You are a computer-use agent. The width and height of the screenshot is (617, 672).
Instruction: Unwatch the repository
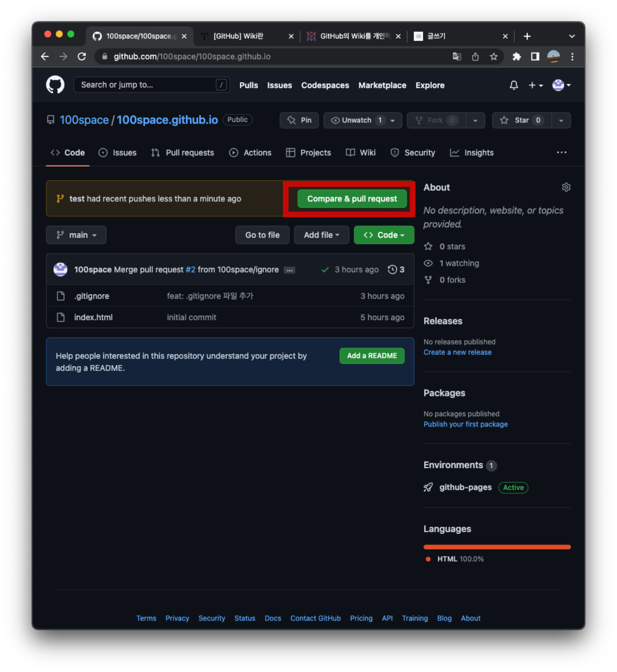coord(356,120)
